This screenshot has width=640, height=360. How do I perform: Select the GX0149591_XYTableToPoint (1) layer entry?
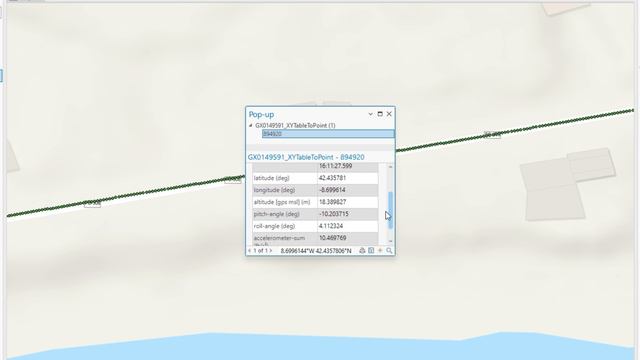[x=295, y=125]
